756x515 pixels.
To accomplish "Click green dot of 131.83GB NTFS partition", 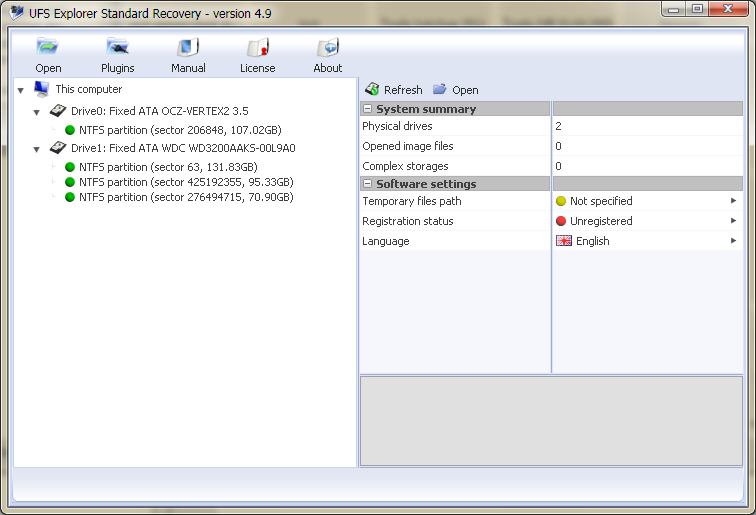I will pyautogui.click(x=70, y=167).
